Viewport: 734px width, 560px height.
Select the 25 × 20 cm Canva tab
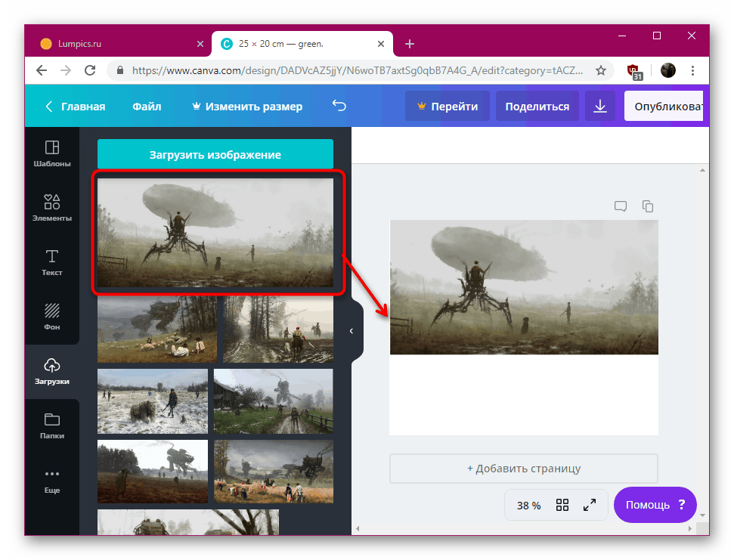click(302, 44)
